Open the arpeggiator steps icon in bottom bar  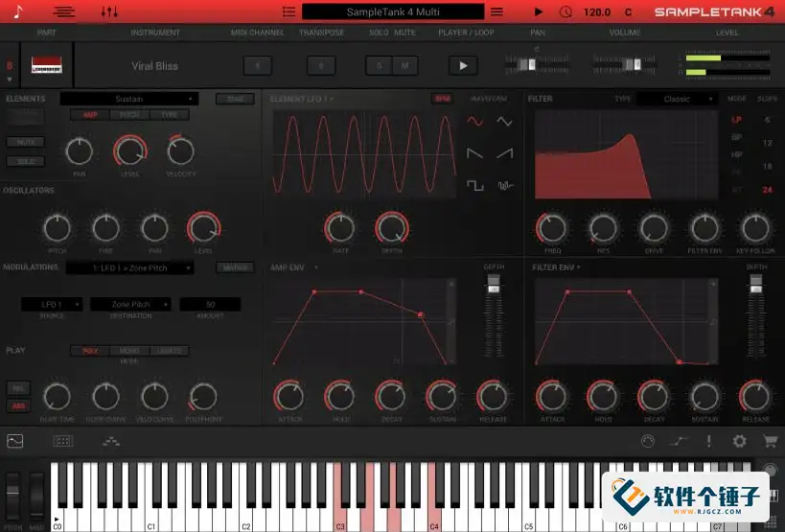pos(110,441)
